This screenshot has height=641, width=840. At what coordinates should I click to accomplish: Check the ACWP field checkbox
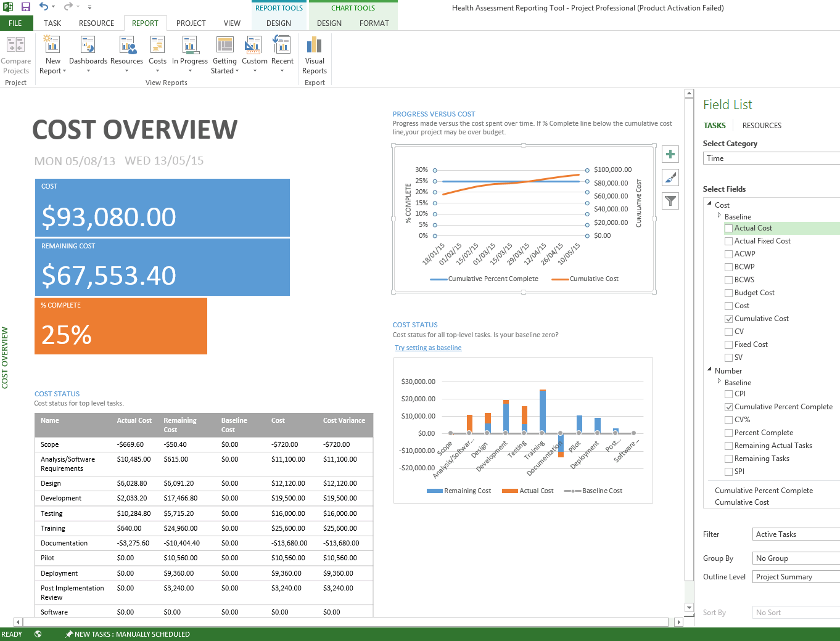click(729, 254)
